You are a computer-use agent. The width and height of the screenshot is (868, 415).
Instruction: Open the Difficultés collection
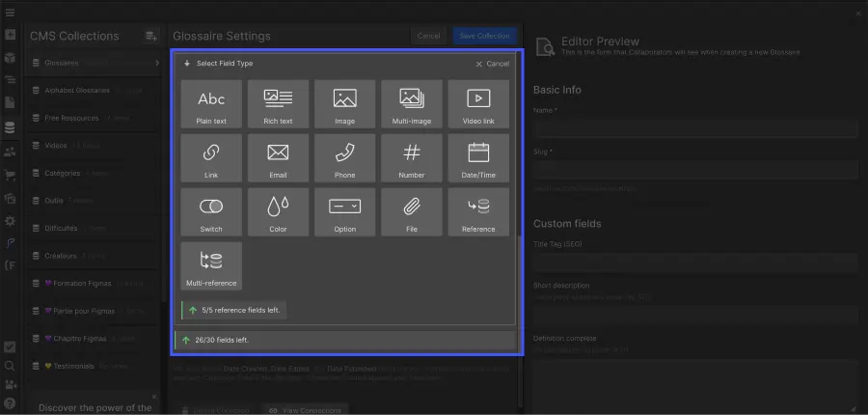(93, 229)
